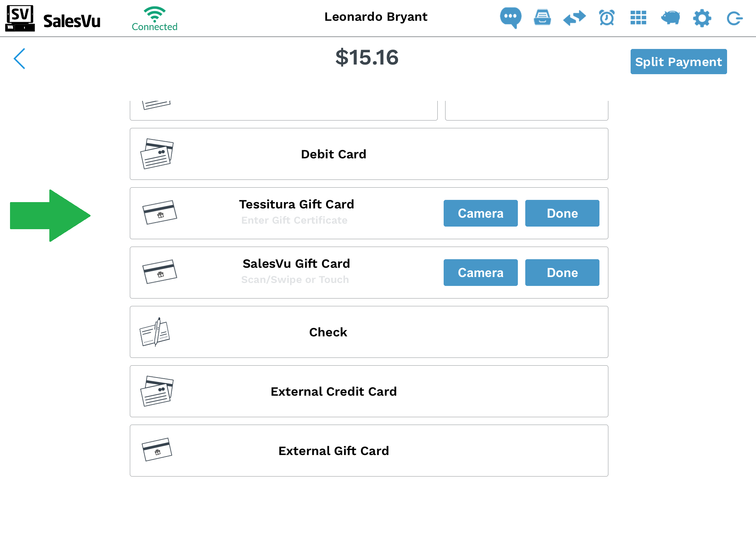Tap Done for SalesVu Gift Card
This screenshot has width=756, height=557.
(562, 273)
